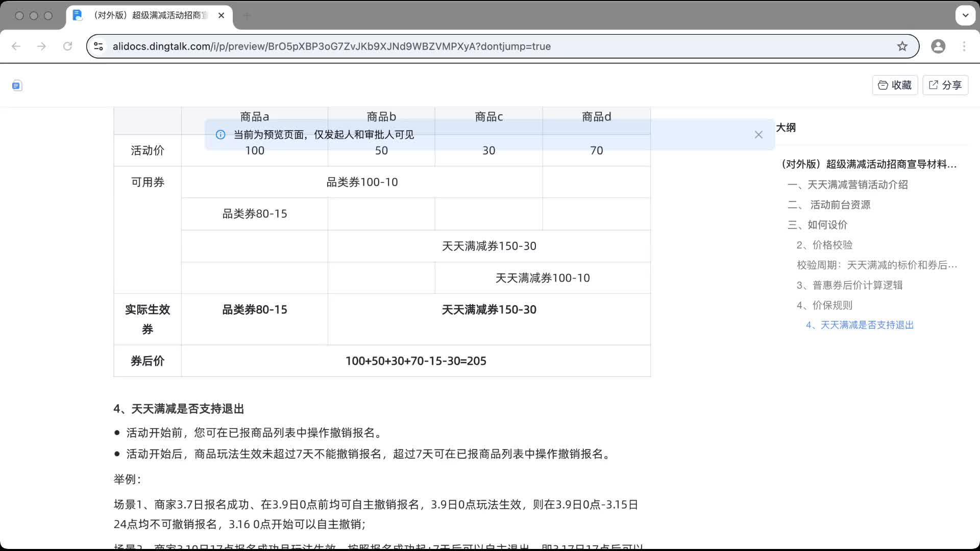Click the 分享 share button
The width and height of the screenshot is (980, 551).
(x=945, y=85)
